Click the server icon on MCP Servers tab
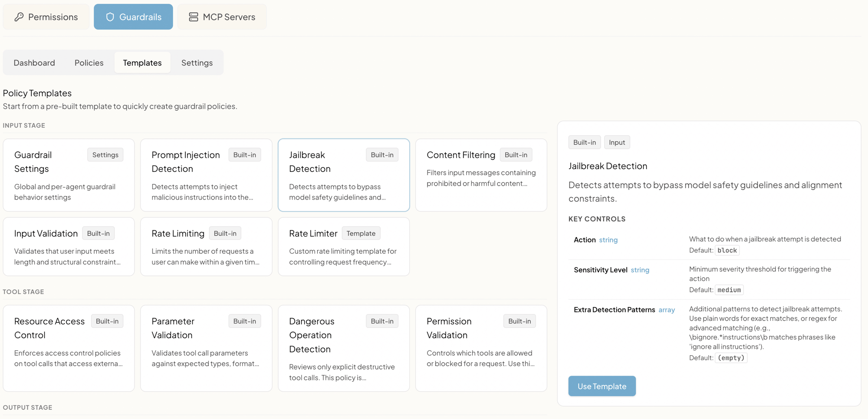This screenshot has width=868, height=419. [194, 17]
